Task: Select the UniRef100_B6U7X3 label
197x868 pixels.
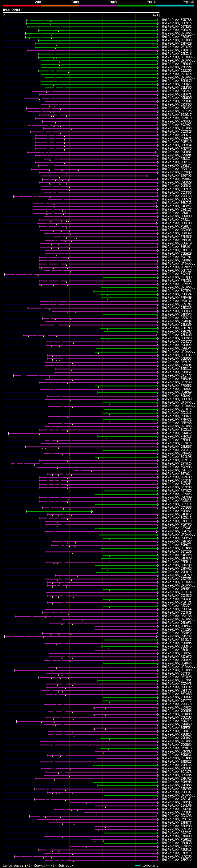Action: [x=176, y=203]
